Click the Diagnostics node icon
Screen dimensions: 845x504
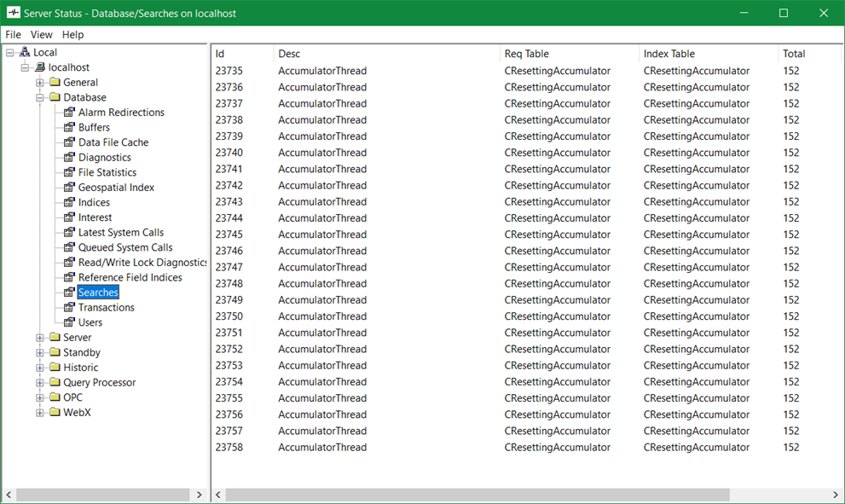[70, 157]
